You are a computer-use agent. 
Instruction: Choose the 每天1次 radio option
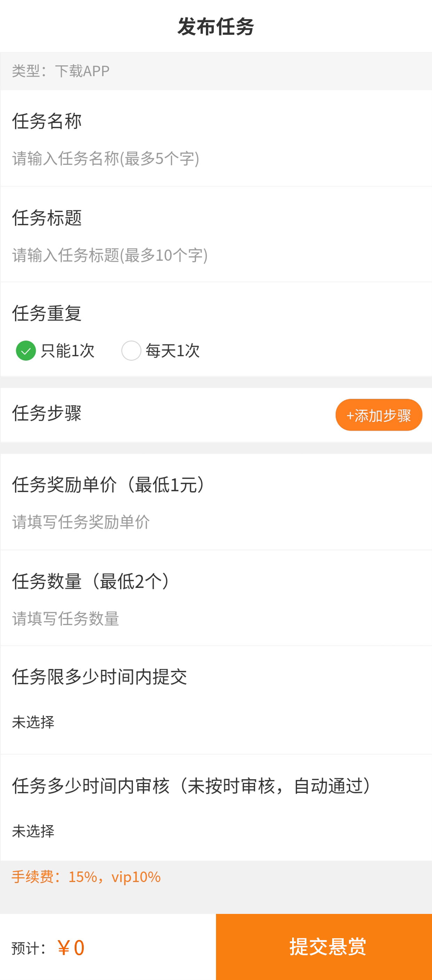click(131, 350)
